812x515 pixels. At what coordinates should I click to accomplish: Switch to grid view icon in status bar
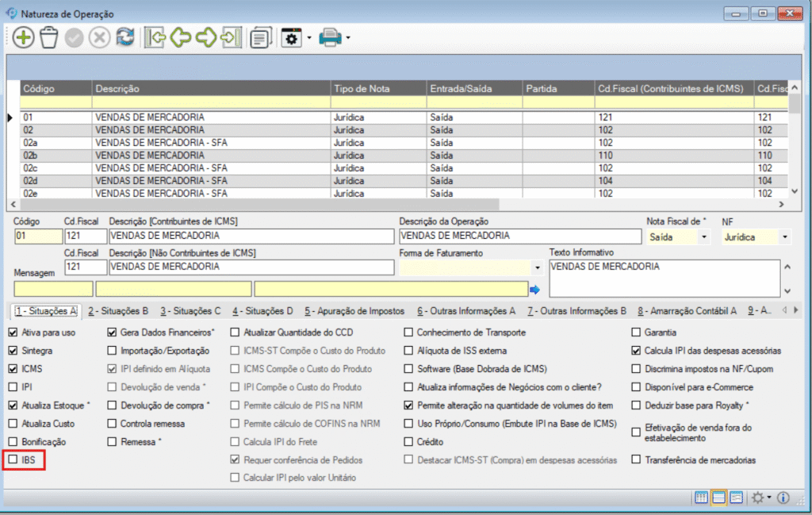coord(701,498)
